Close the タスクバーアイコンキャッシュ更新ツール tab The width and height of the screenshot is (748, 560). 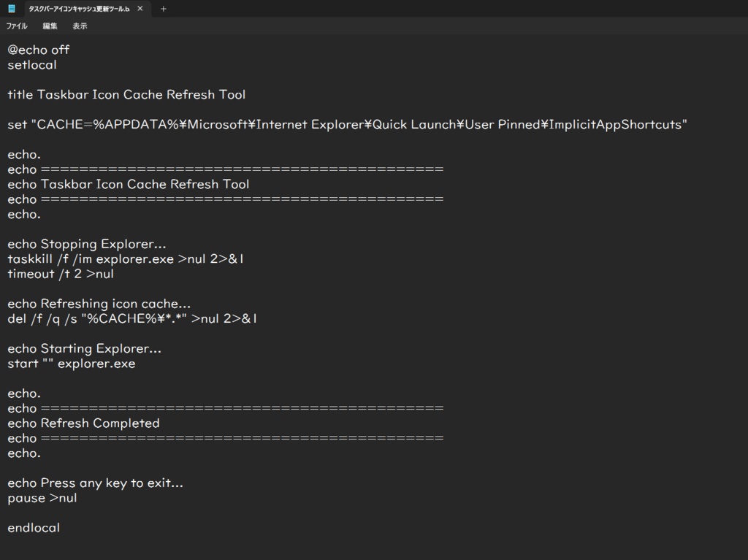click(140, 9)
